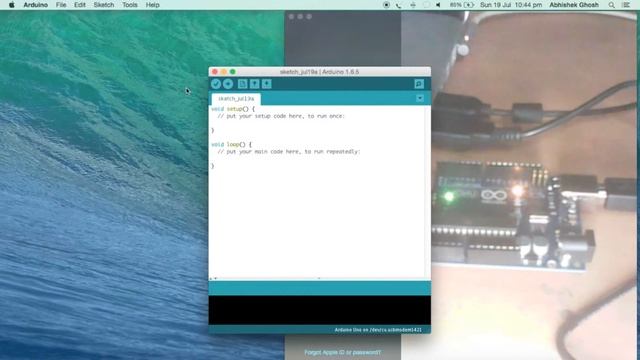Click the Arduino Uno port status text
This screenshot has width=640, height=360.
(x=378, y=329)
